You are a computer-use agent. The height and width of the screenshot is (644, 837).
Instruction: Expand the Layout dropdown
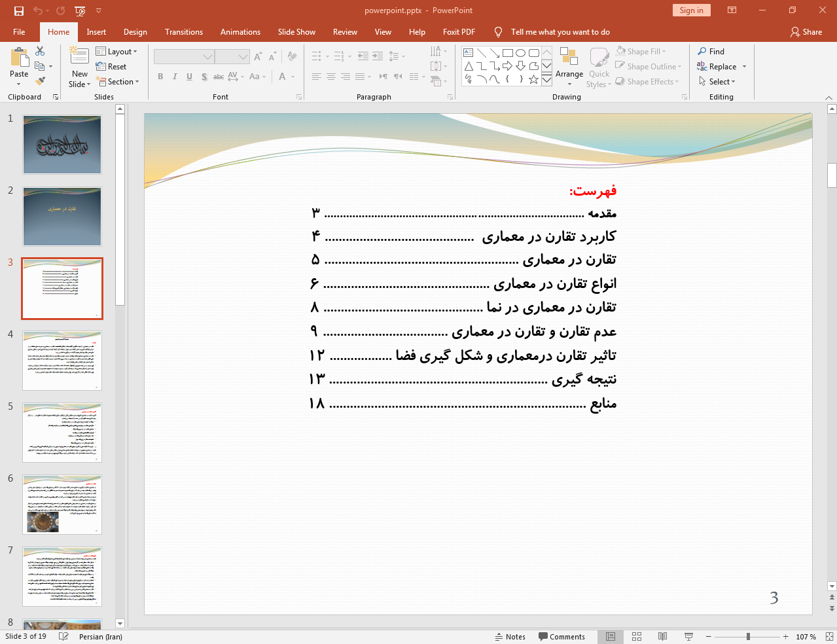(x=116, y=52)
